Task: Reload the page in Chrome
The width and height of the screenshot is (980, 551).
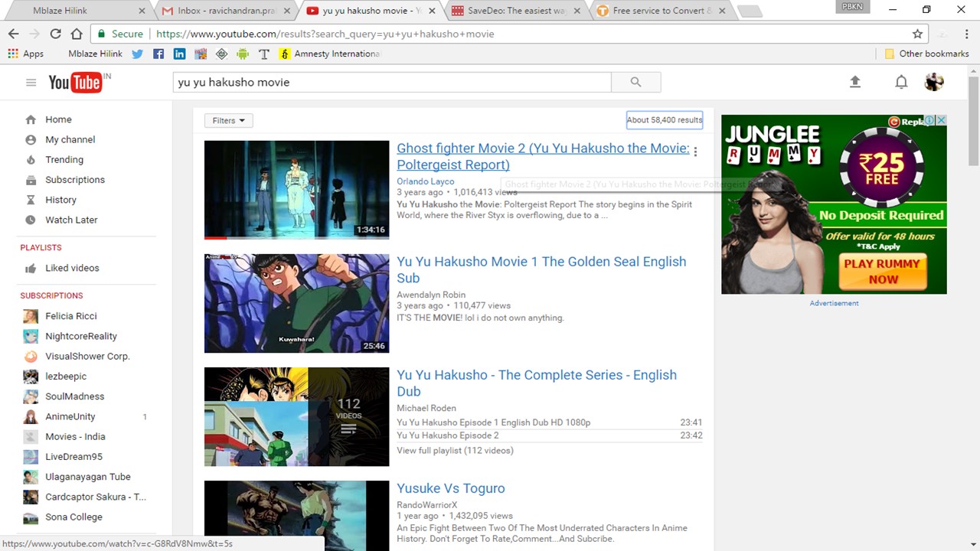Action: 55,34
